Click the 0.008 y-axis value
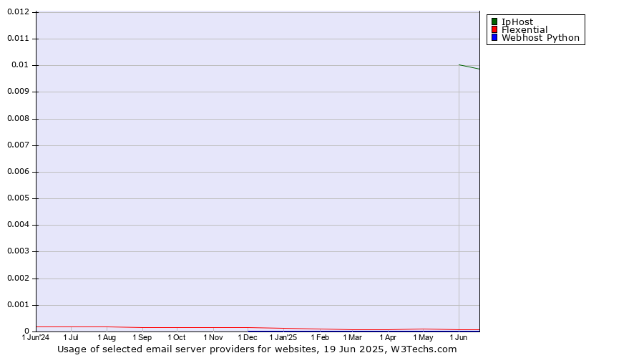Screen dimensions: 644x358 point(19,118)
